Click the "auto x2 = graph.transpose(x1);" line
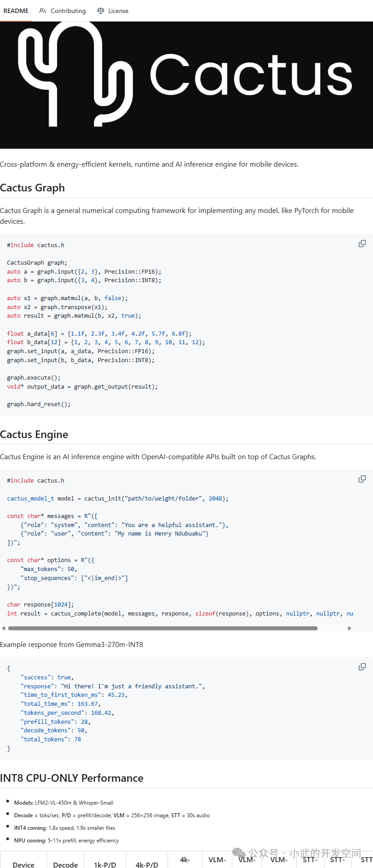The image size is (373, 868). point(57,307)
